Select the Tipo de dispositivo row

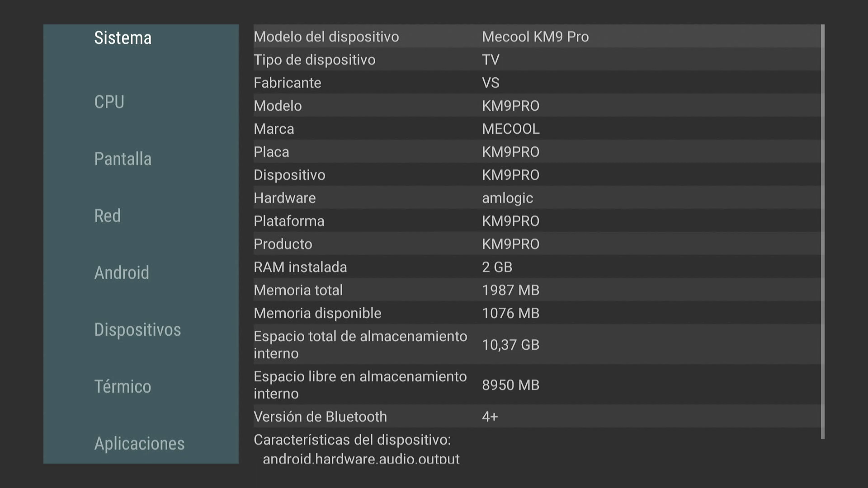coord(537,60)
